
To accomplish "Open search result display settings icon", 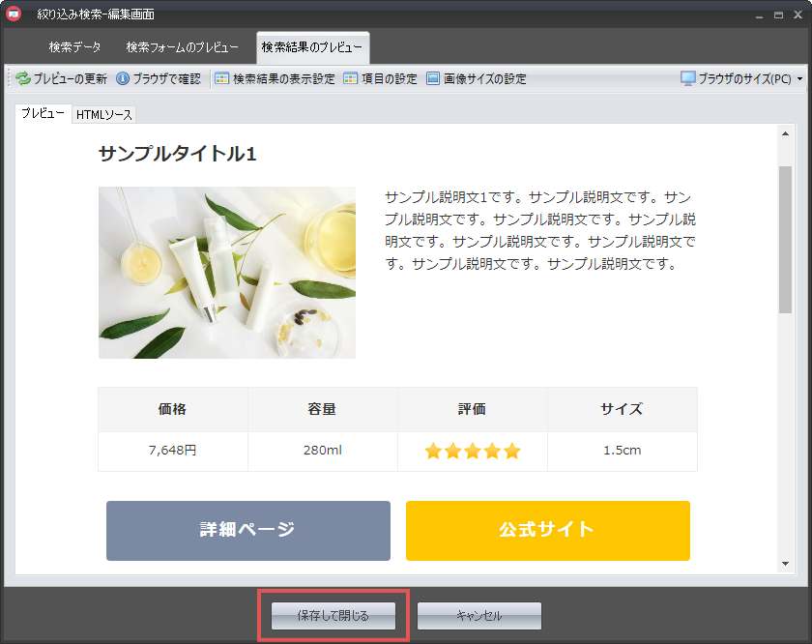I will 222,79.
